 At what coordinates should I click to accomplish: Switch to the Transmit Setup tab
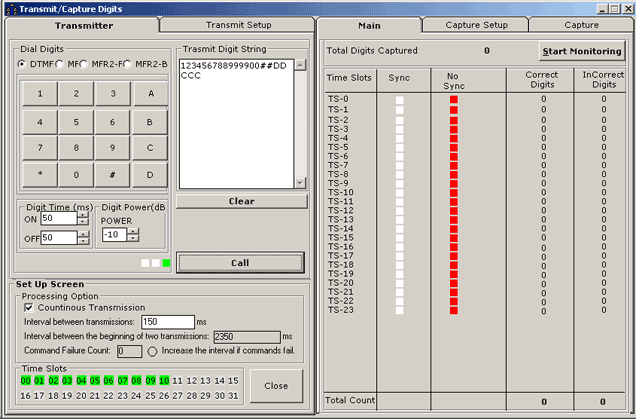[238, 24]
